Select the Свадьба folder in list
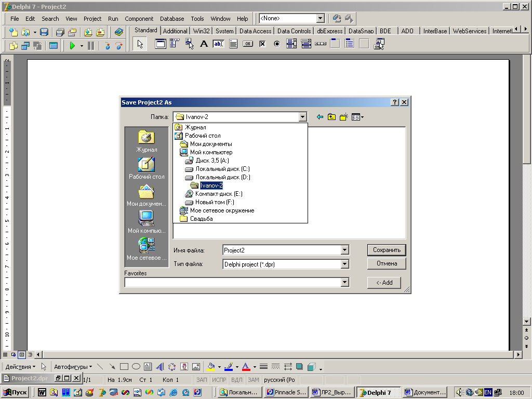Image resolution: width=532 pixels, height=399 pixels. coord(196,219)
